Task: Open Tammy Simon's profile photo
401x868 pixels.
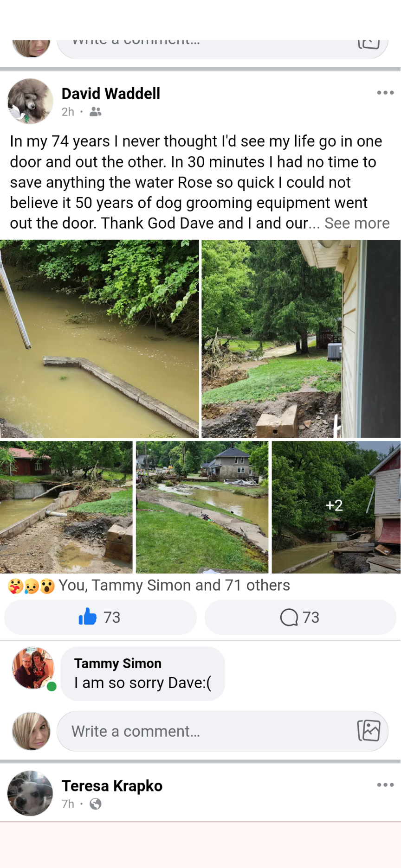Action: point(33,668)
